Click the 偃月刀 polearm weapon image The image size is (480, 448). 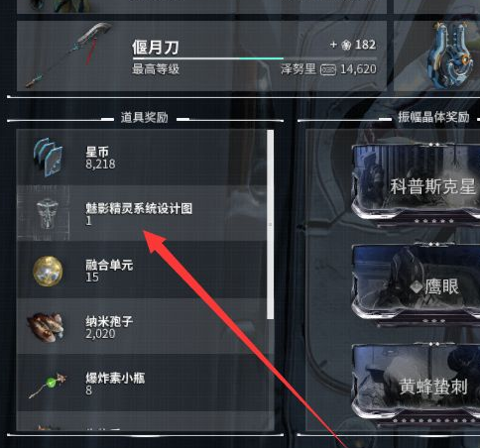click(x=69, y=56)
